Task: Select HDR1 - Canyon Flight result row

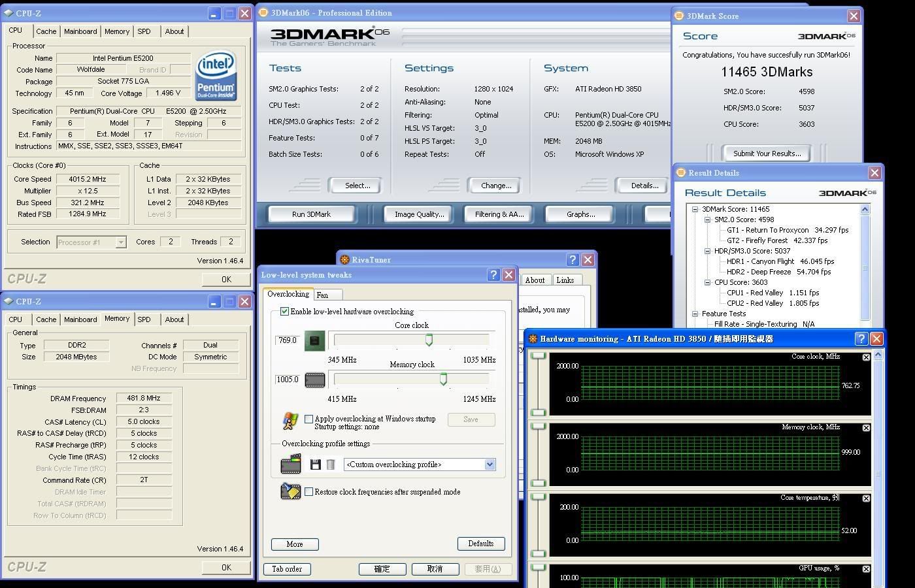Action: pos(780,261)
